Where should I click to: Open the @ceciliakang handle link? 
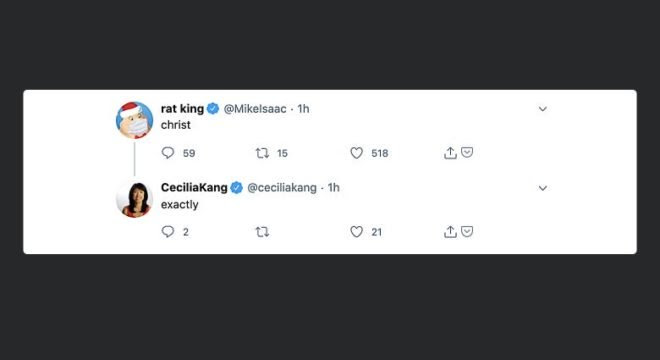click(282, 188)
